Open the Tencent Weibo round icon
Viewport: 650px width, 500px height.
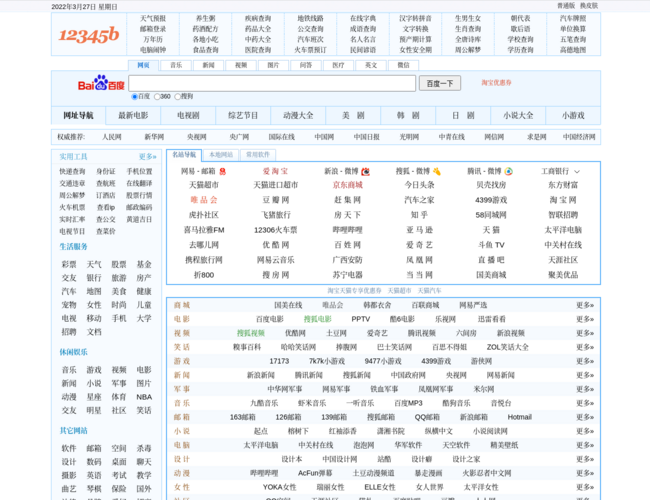[x=508, y=171]
